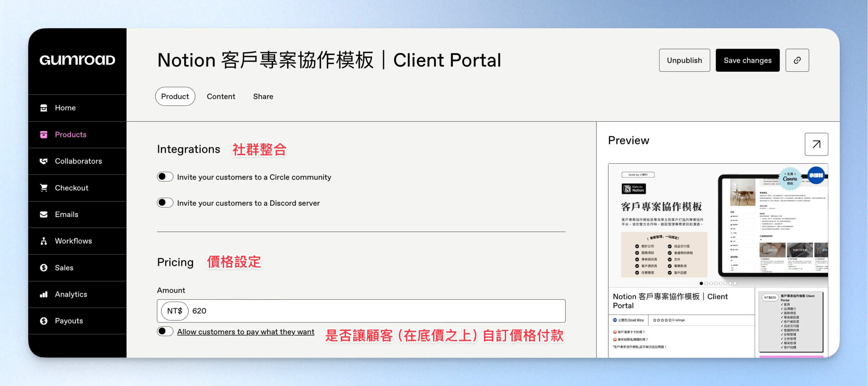Image resolution: width=868 pixels, height=386 pixels.
Task: Select the first carousel dot in preview
Action: point(701,283)
